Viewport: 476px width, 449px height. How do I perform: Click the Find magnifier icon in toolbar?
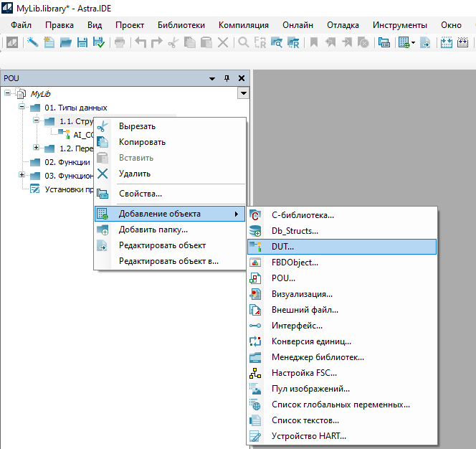point(244,42)
